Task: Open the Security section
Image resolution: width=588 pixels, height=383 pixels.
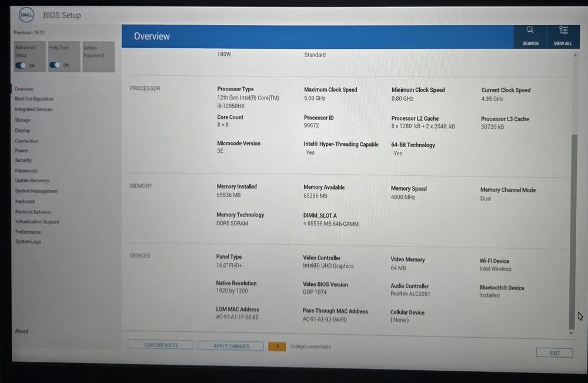Action: pyautogui.click(x=24, y=160)
